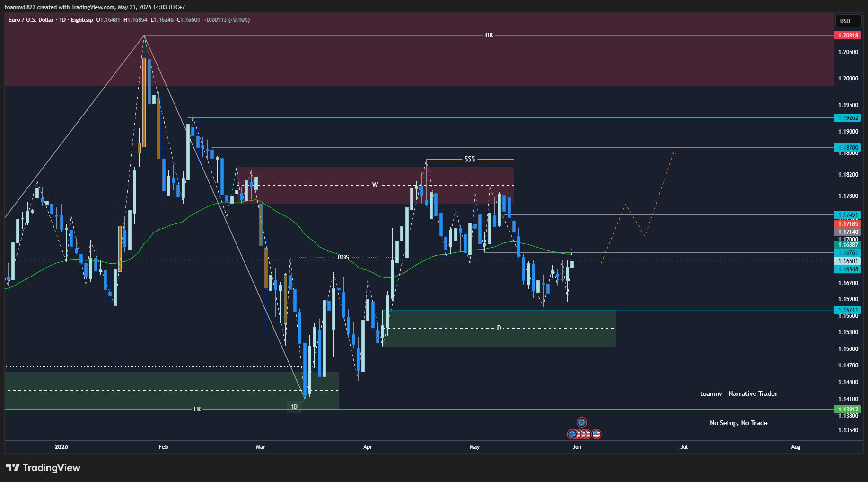
Task: Click the 1.14400 price scale value
Action: tap(848, 382)
